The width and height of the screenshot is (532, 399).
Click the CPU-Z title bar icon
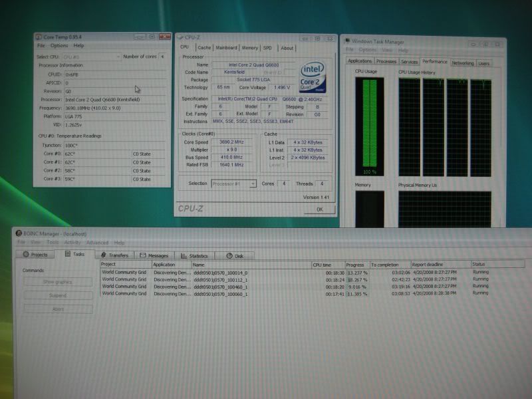(180, 37)
